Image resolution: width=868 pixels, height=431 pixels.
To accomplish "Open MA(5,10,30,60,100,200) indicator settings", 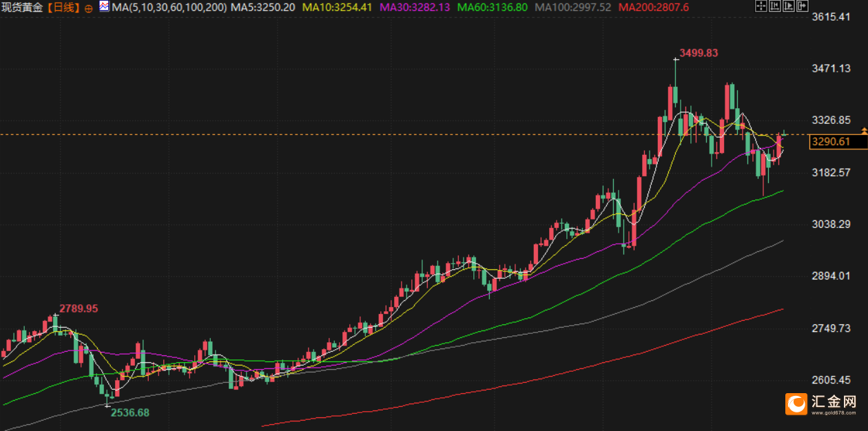I will tap(169, 8).
